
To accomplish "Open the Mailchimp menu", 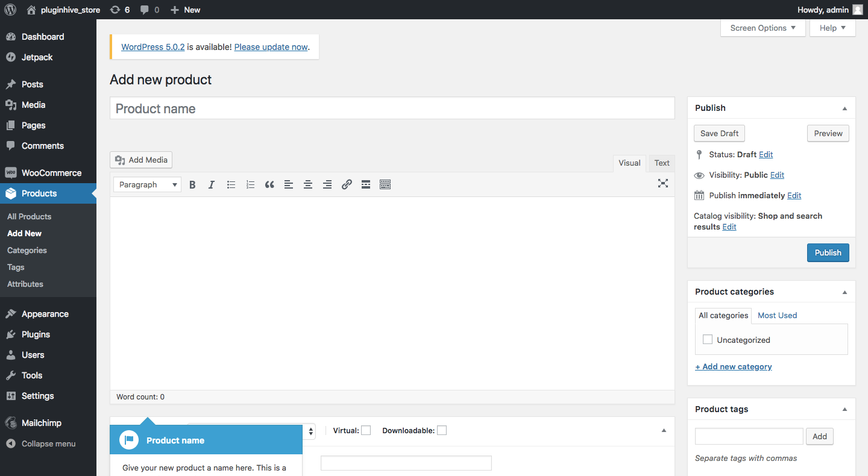I will [x=48, y=423].
